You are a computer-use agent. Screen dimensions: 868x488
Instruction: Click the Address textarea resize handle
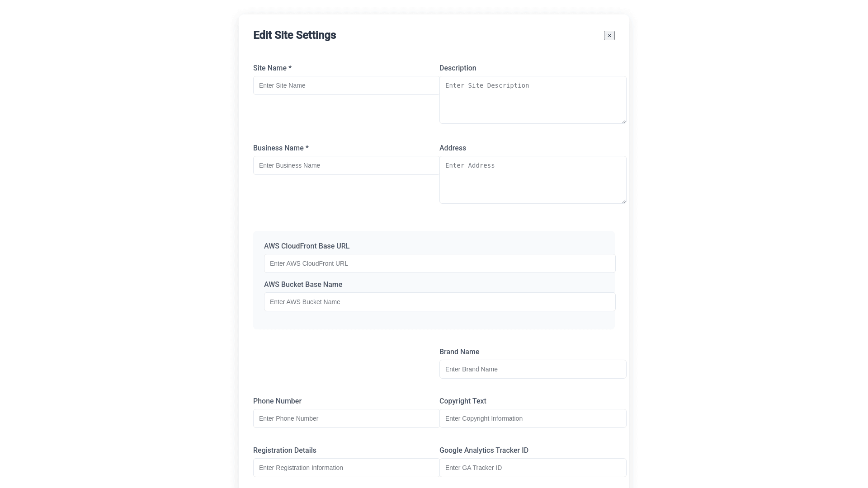tap(624, 201)
